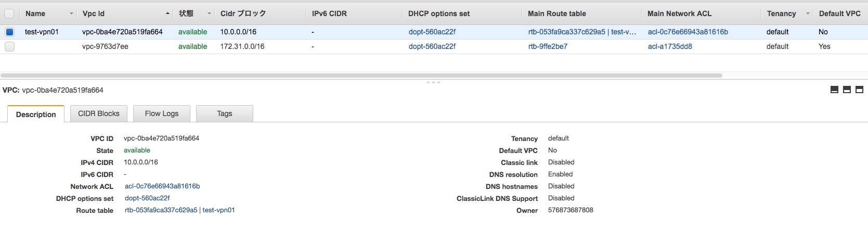
Task: Switch to the CIDR Blocks tab
Action: (99, 113)
